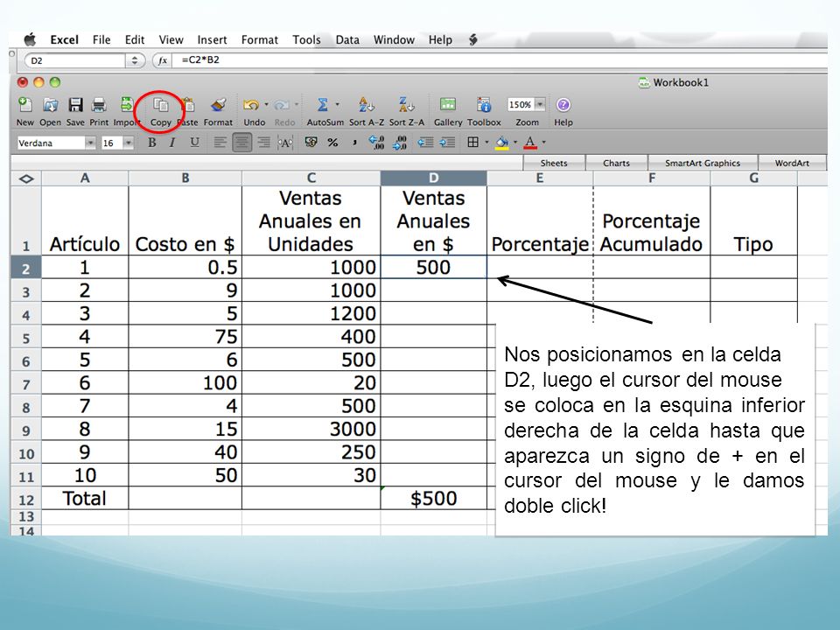Screen dimensions: 840x630
Task: Sort descending with Sort Z-A icon
Action: click(406, 104)
